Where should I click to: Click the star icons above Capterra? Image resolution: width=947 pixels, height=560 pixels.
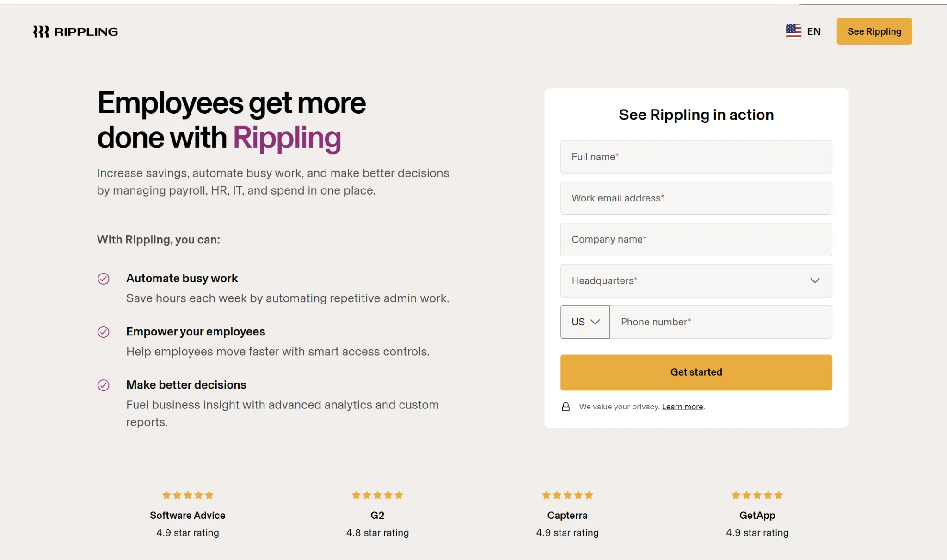(x=567, y=494)
